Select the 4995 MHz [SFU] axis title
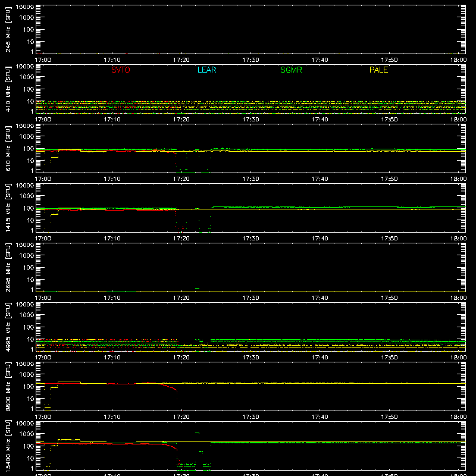 (x=8, y=327)
